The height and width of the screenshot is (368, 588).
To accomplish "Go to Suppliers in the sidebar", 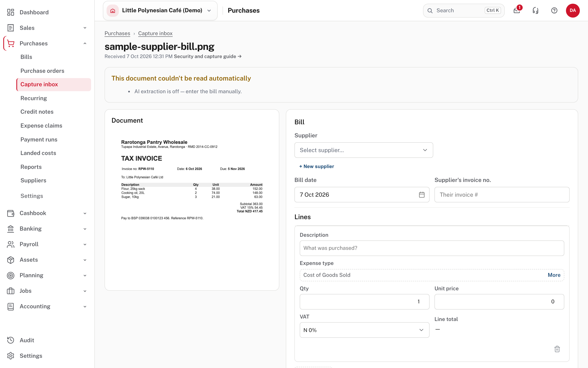I will (x=33, y=180).
